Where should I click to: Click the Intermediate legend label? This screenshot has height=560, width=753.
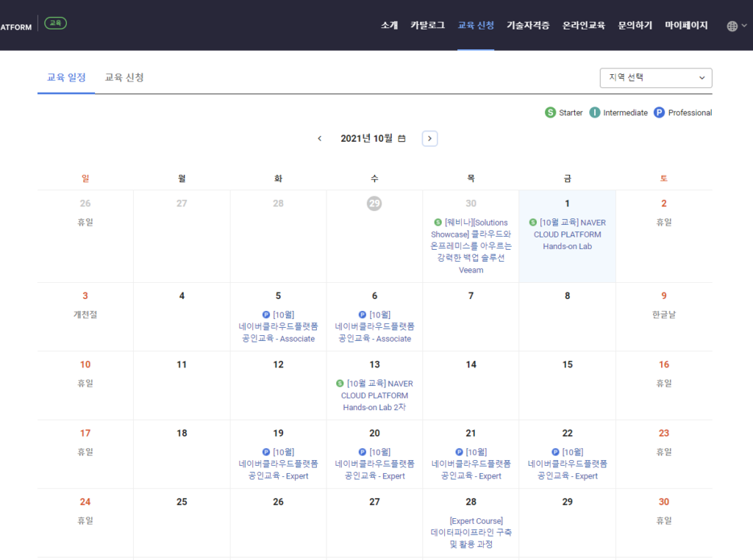pyautogui.click(x=625, y=112)
